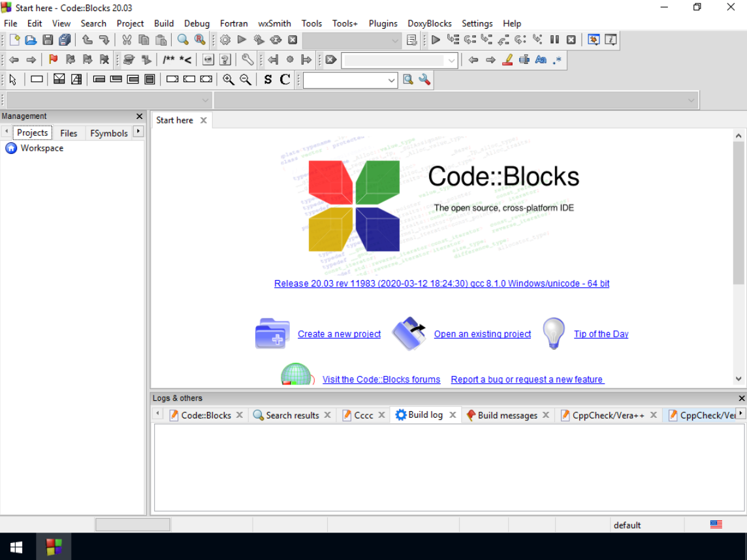Click the Cut scissors icon

(127, 40)
